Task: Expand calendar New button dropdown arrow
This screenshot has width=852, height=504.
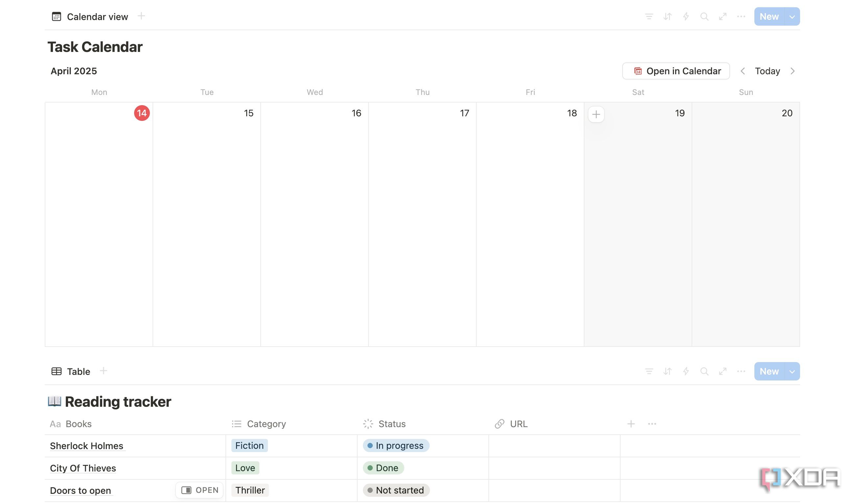Action: [792, 17]
